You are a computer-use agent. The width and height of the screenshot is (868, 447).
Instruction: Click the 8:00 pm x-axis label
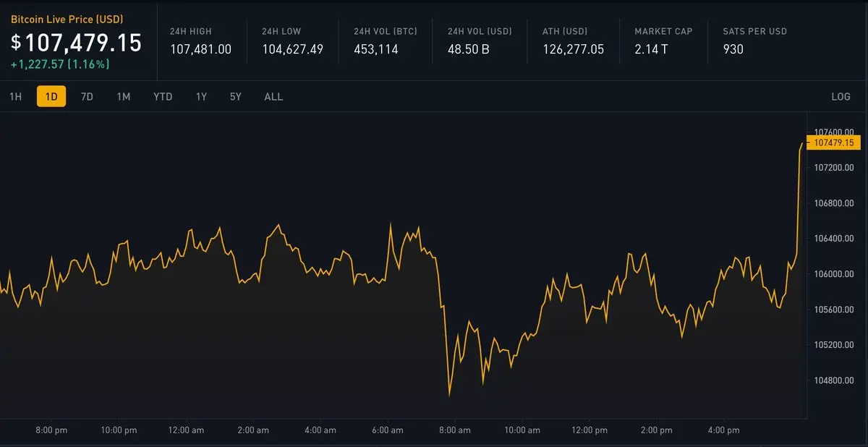[x=52, y=430]
